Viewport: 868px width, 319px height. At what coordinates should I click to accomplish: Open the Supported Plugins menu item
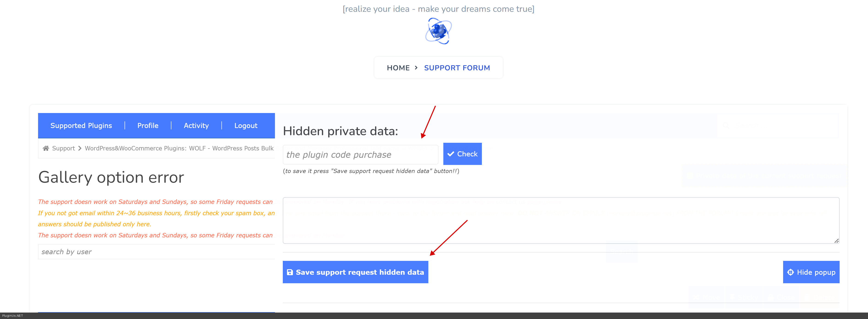tap(81, 126)
